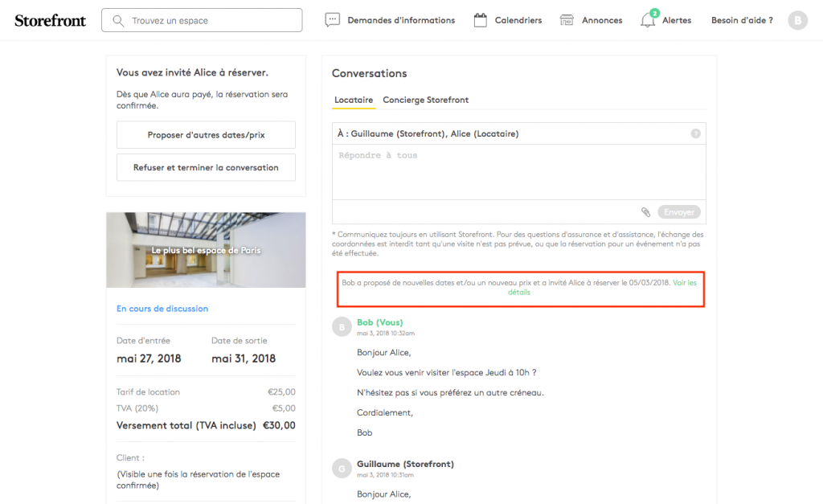Click Proposer d'autres dates/prix button
823x504 pixels.
(206, 135)
